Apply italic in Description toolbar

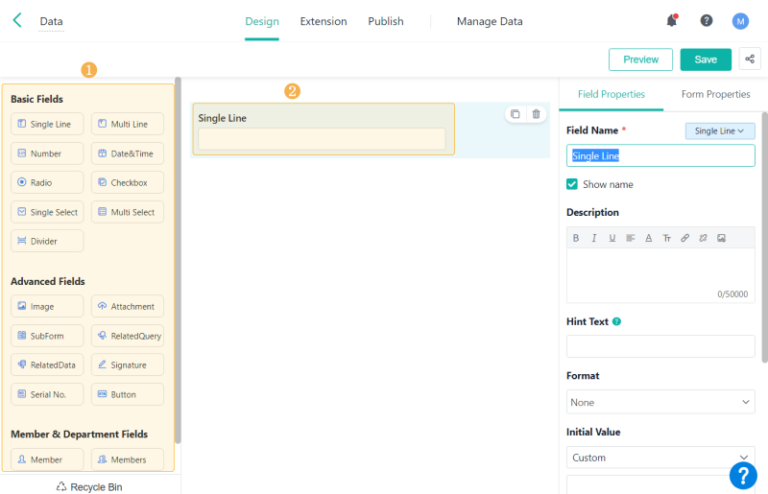tap(594, 238)
